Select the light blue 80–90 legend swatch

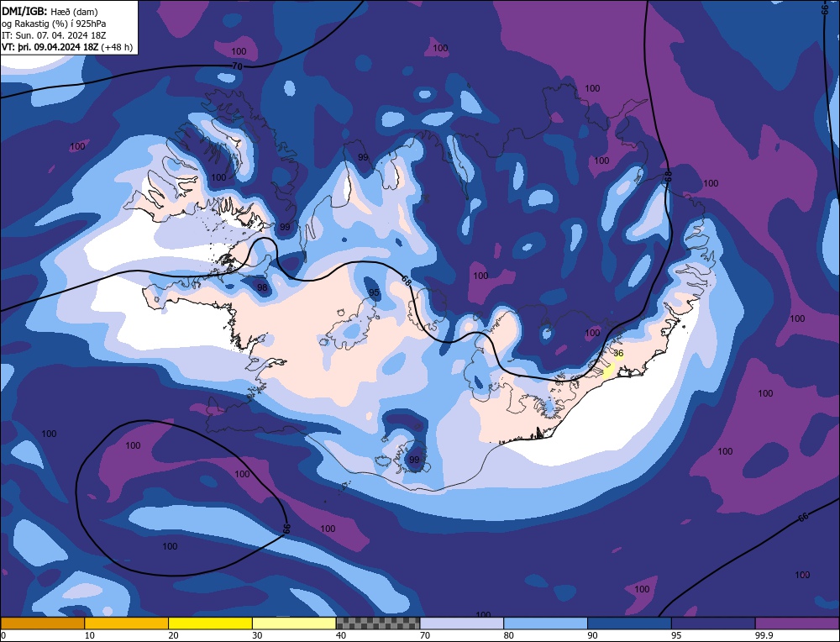pyautogui.click(x=545, y=624)
